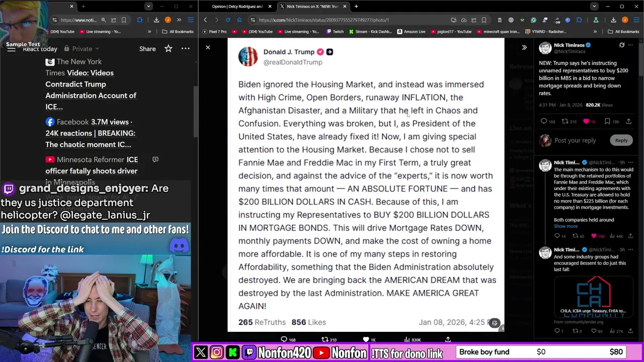
Task: Open the 'Private' visibility dropdown
Action: click(82, 49)
